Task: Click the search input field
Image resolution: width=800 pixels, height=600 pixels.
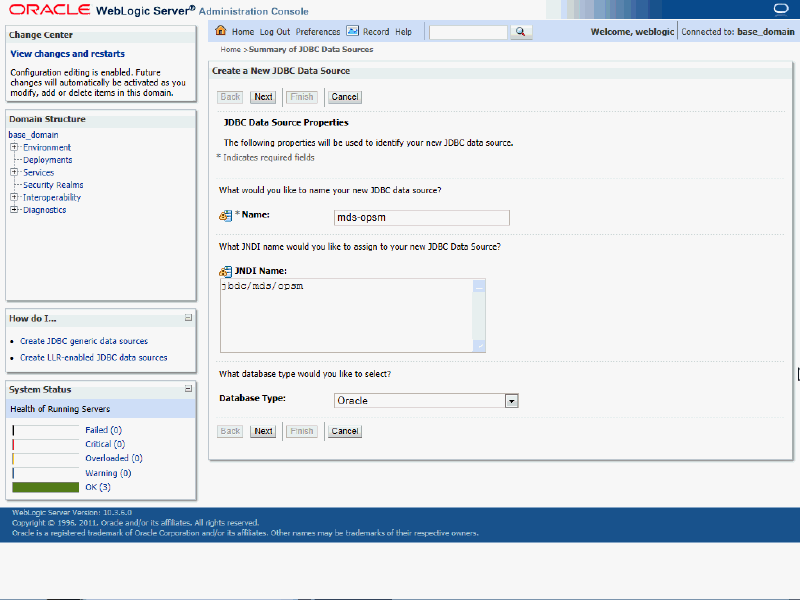Action: click(x=468, y=32)
